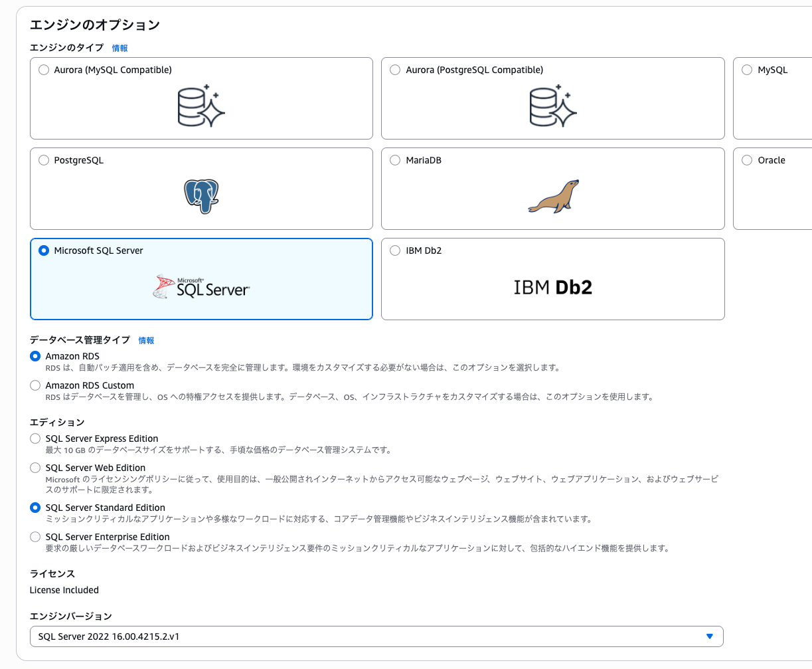Click the Aurora MySQL database sparkle icon
Screen dimensions: 812x669
(x=201, y=105)
